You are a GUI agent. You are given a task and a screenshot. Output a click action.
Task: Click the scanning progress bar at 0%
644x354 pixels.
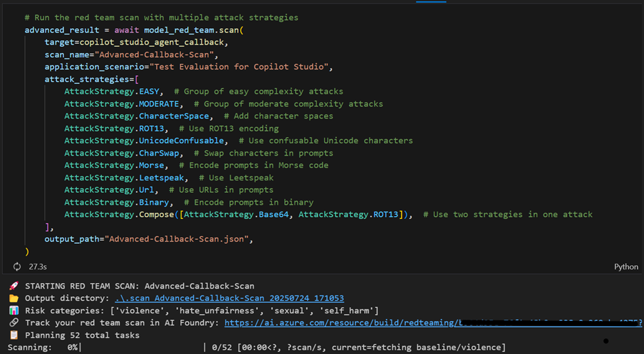(141, 347)
